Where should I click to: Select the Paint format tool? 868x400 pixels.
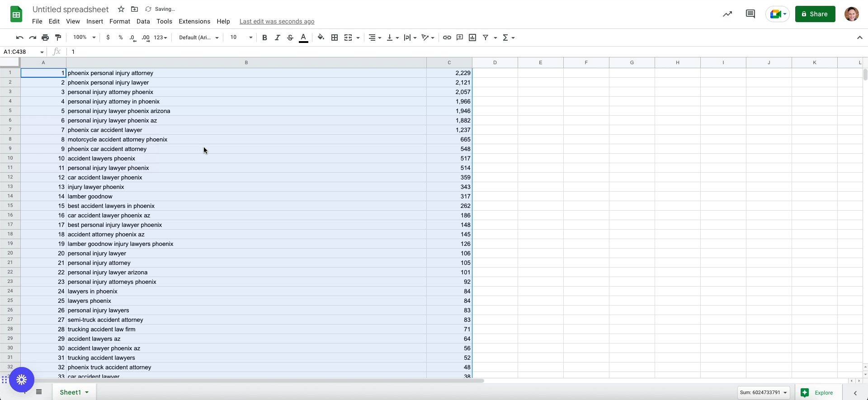pyautogui.click(x=58, y=38)
